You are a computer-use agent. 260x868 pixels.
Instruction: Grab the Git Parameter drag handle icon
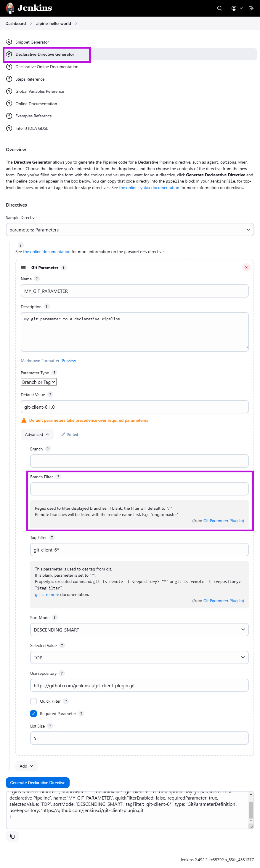click(x=24, y=268)
